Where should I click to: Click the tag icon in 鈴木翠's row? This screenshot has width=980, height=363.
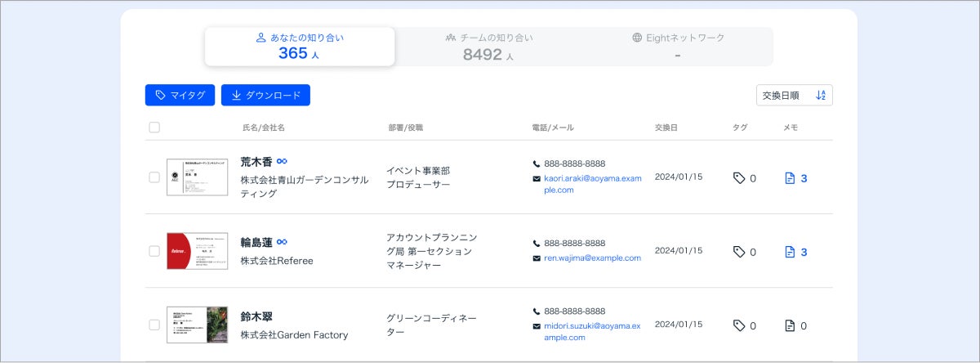[x=739, y=325]
